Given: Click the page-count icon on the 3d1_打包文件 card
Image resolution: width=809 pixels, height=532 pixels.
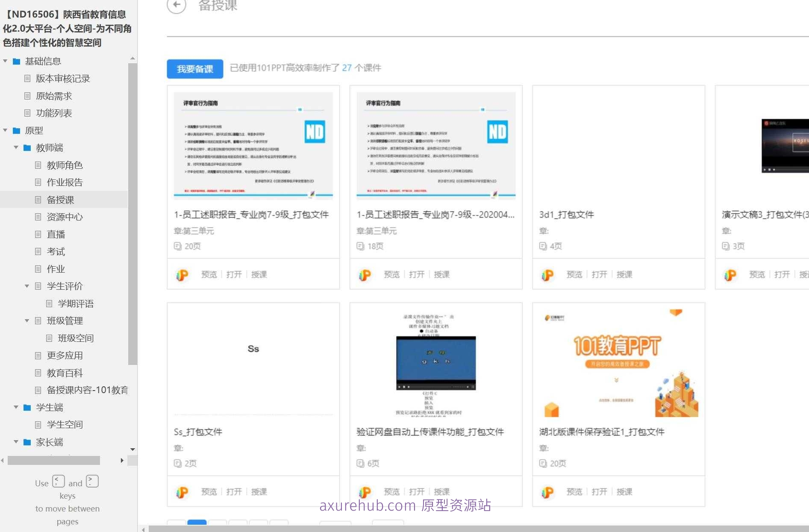Looking at the screenshot, I should 543,246.
